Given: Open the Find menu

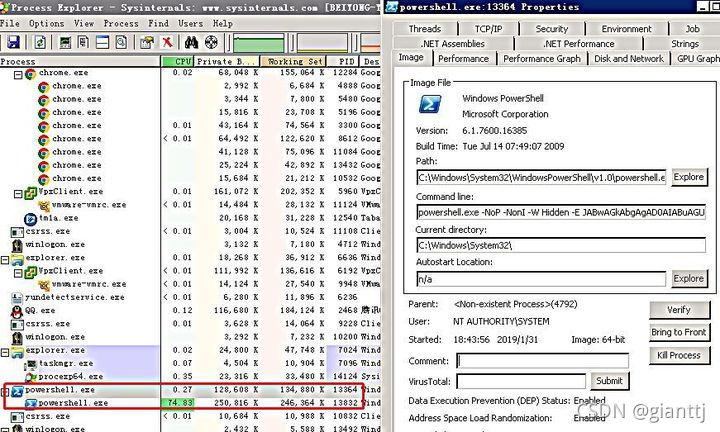Looking at the screenshot, I should coord(158,23).
